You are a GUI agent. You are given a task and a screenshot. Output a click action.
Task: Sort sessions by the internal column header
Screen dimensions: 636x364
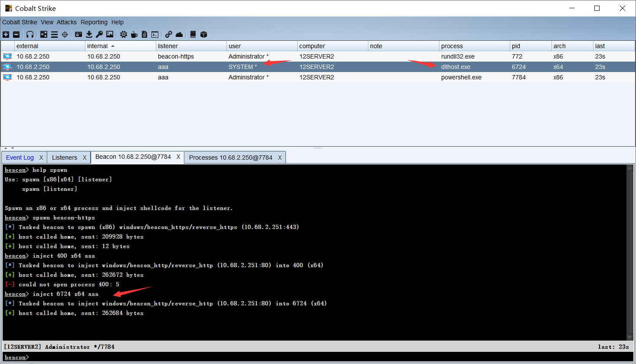[121, 46]
